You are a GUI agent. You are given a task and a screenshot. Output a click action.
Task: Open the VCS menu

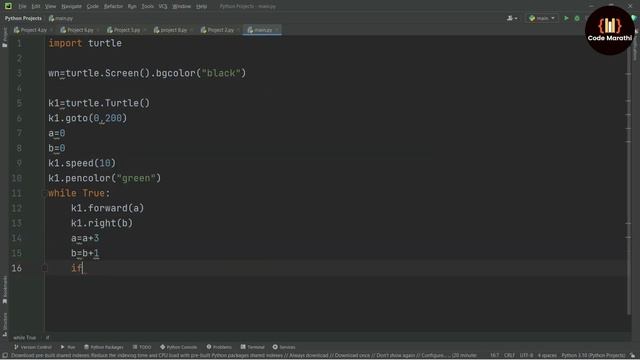(163, 7)
